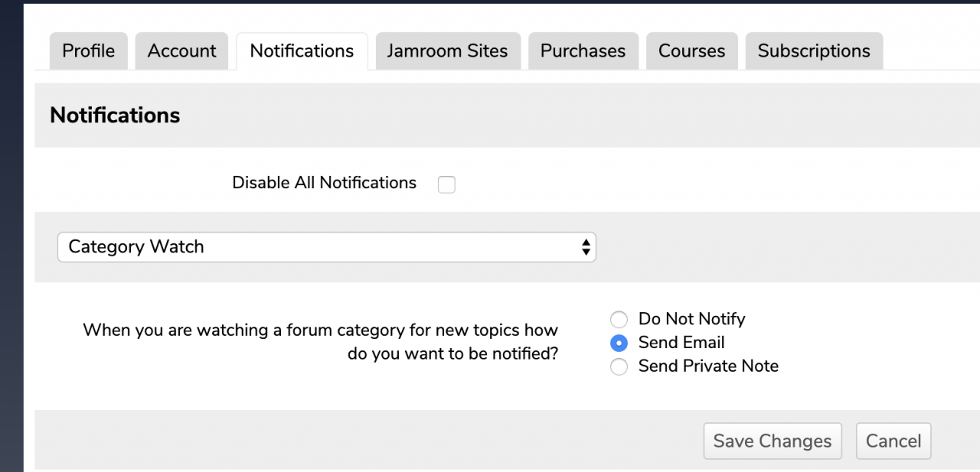
Task: Click the forum category watching question text
Action: (x=320, y=342)
